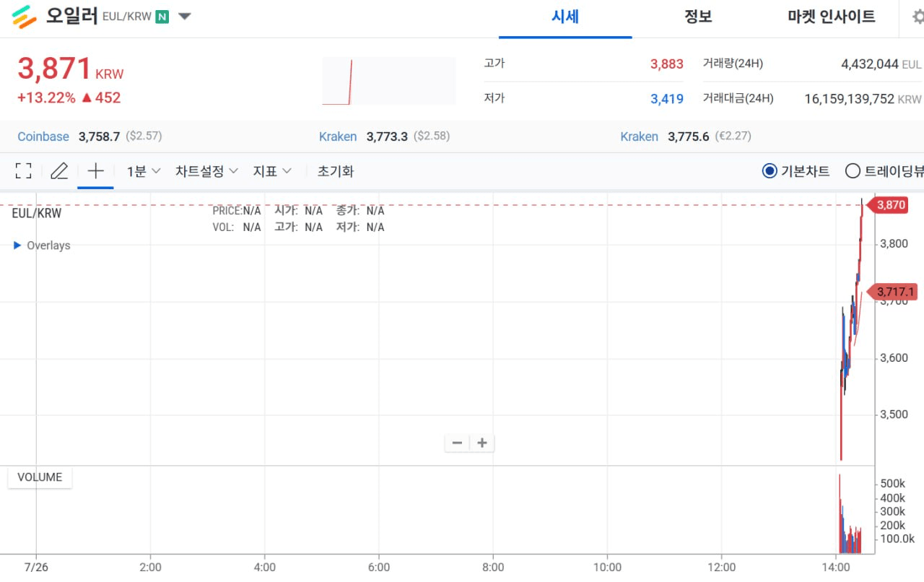Toggle fullscreen chart icon
Image resolution: width=924 pixels, height=582 pixels.
(x=23, y=171)
